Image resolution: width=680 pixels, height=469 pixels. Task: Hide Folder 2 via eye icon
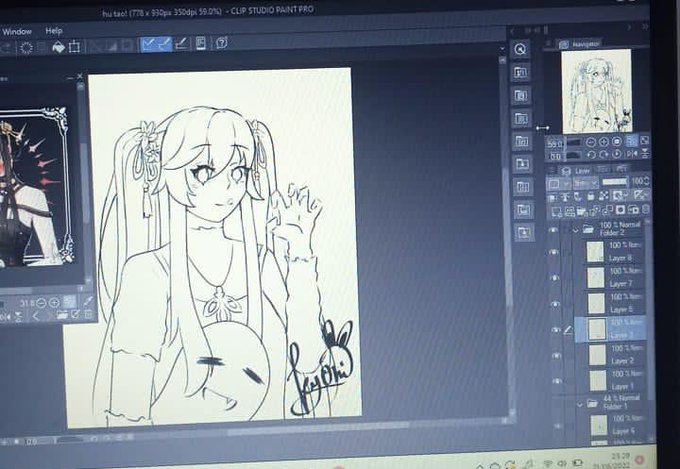click(553, 230)
